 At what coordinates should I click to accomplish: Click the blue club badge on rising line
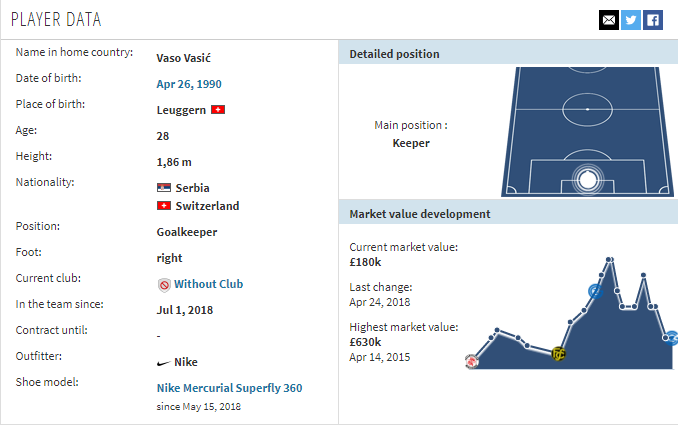click(594, 291)
